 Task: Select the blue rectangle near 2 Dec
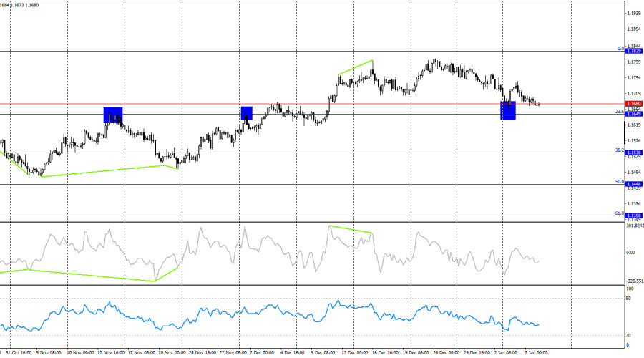(x=247, y=113)
